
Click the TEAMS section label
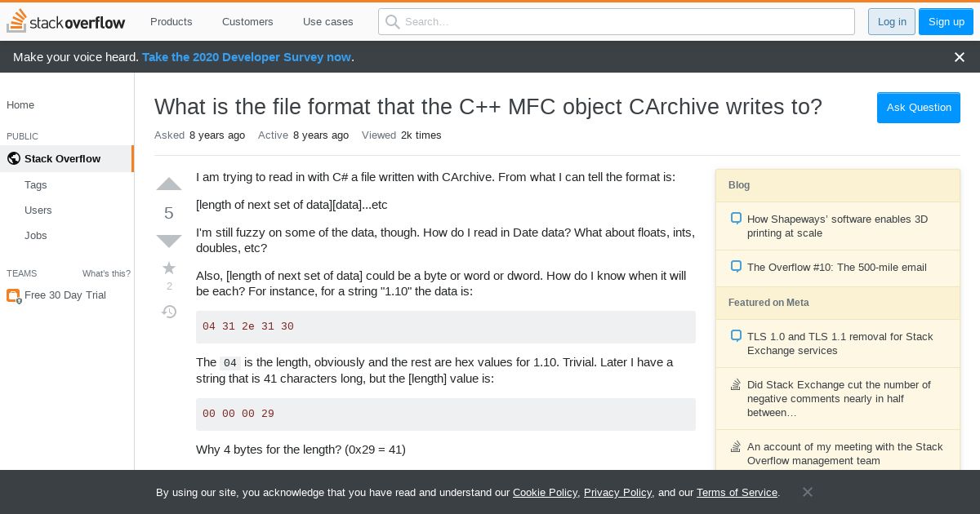point(21,273)
